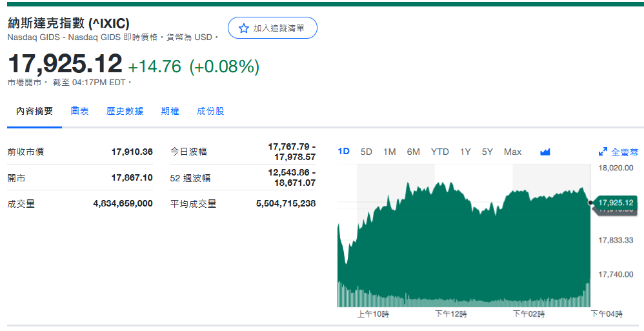View the 成份股 tab

click(210, 111)
